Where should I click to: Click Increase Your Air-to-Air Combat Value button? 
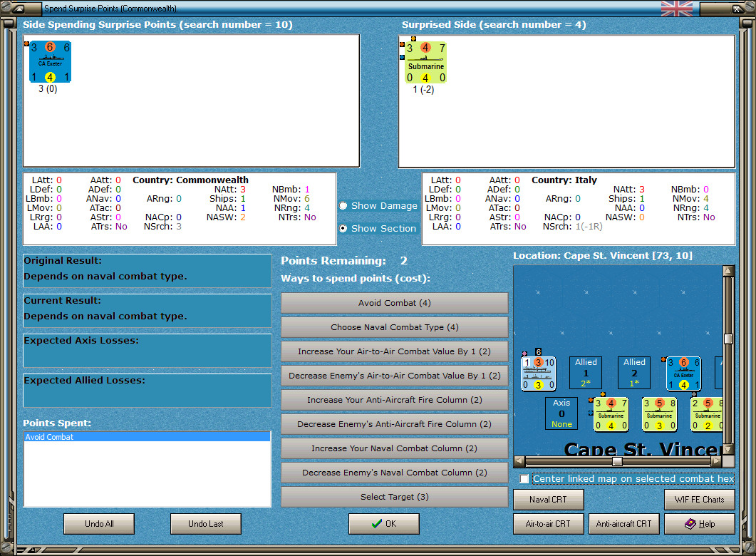395,351
